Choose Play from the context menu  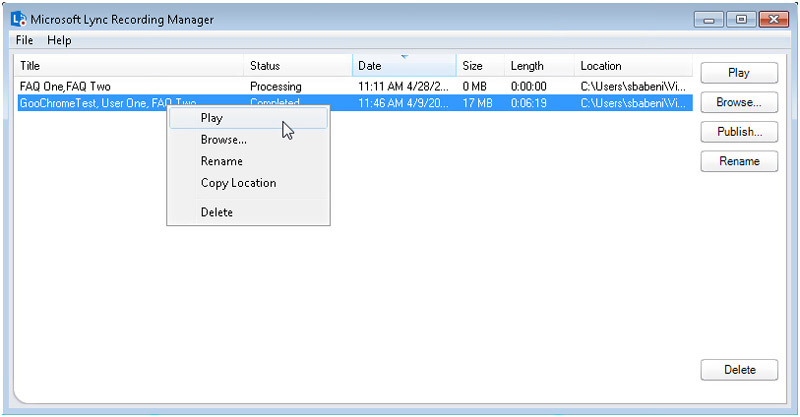(x=211, y=118)
